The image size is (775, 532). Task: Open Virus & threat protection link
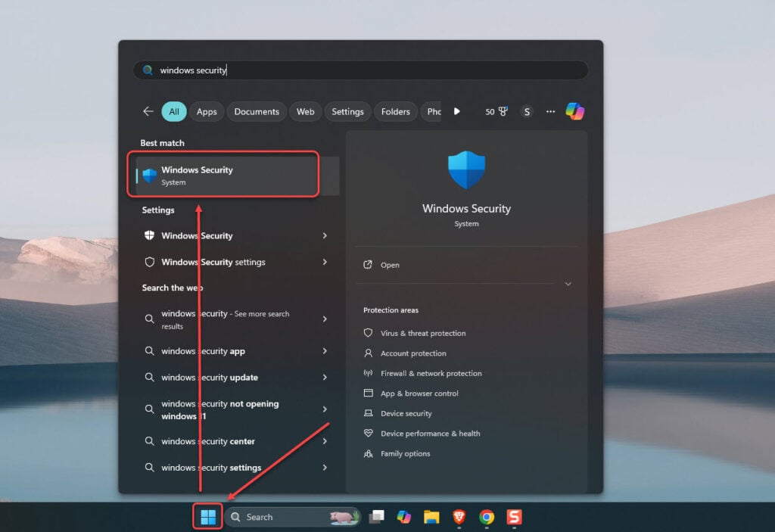pyautogui.click(x=422, y=333)
